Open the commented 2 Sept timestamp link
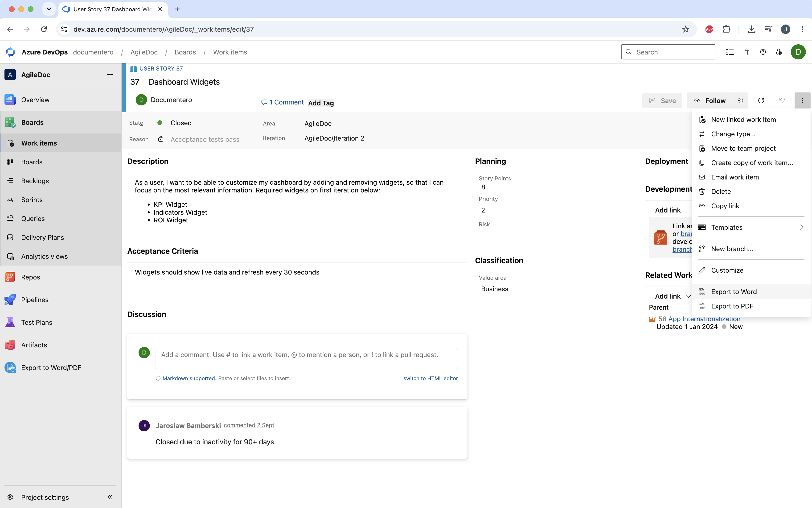Image resolution: width=812 pixels, height=508 pixels. [x=249, y=425]
